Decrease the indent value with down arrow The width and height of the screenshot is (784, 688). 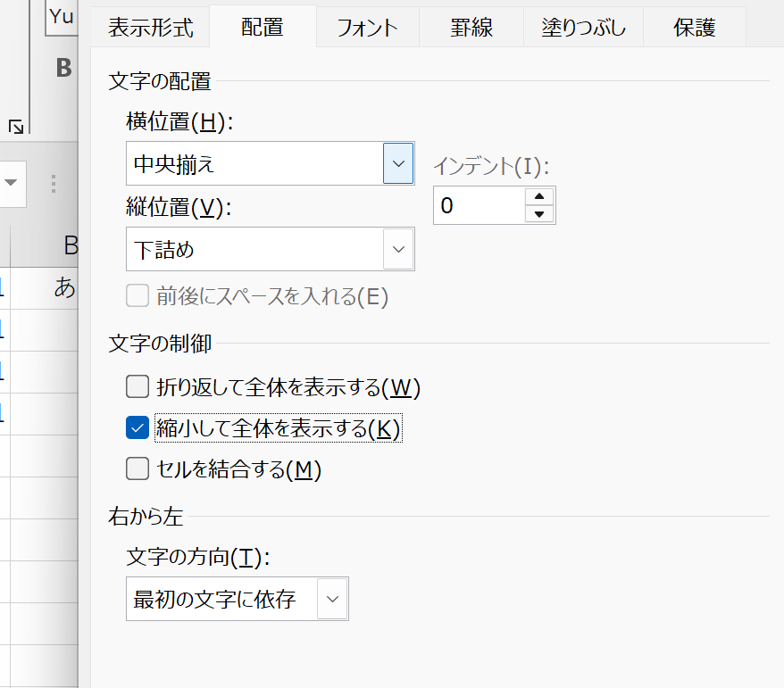[539, 214]
